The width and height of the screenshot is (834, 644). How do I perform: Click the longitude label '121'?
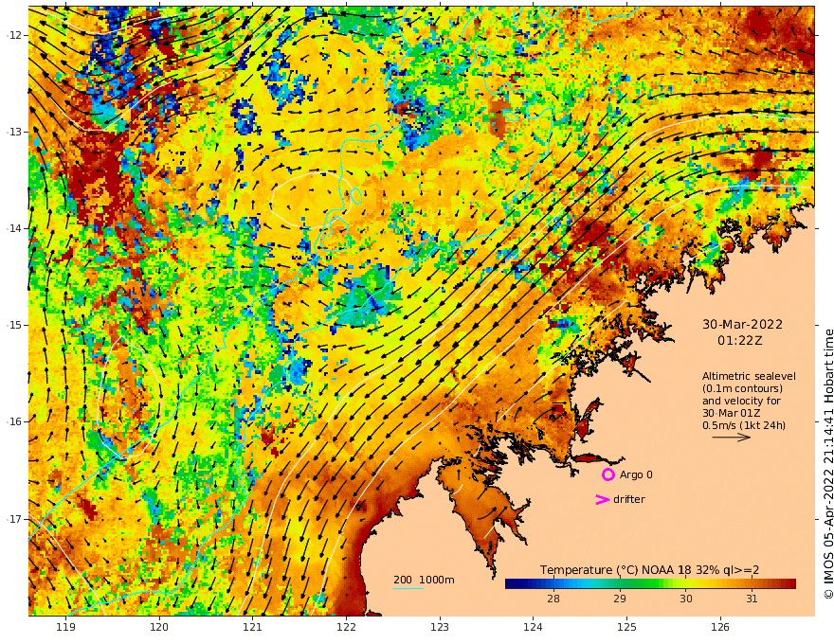click(x=253, y=627)
